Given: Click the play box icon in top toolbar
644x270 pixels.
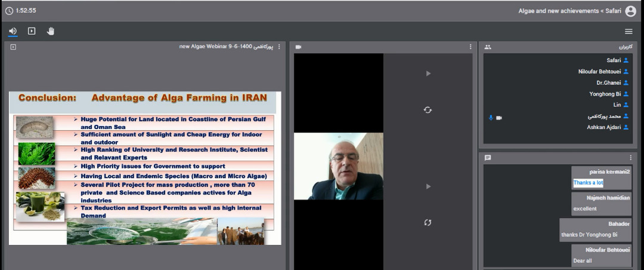Looking at the screenshot, I should click(32, 31).
